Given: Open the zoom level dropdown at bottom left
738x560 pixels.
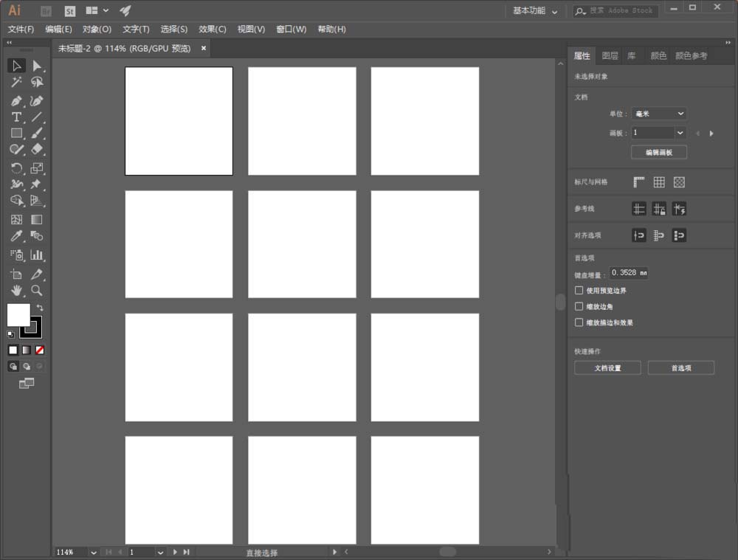Looking at the screenshot, I should [x=93, y=552].
